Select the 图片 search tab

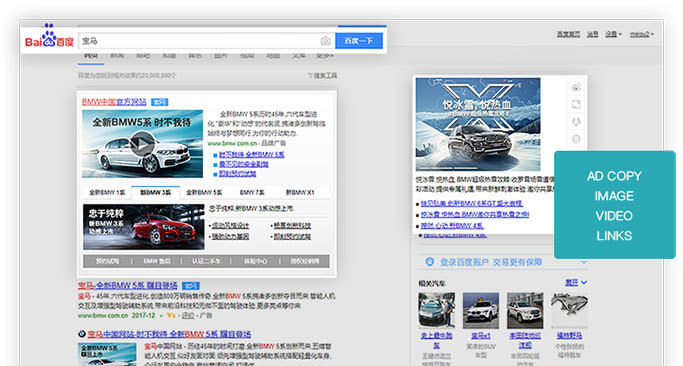[221, 56]
